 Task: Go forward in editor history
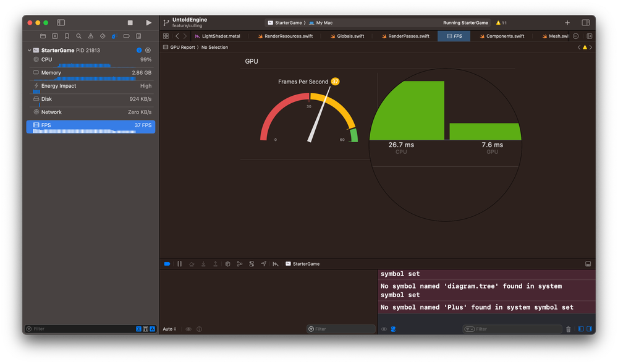tap(185, 36)
